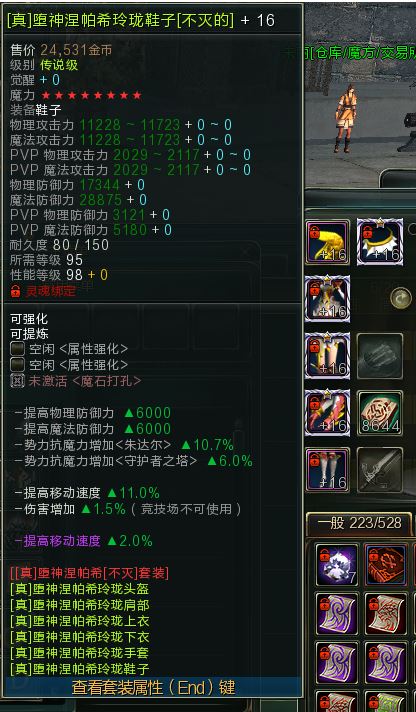Switch to the 一般 223/528 inventory tab
The height and width of the screenshot is (712, 416).
coord(359,523)
